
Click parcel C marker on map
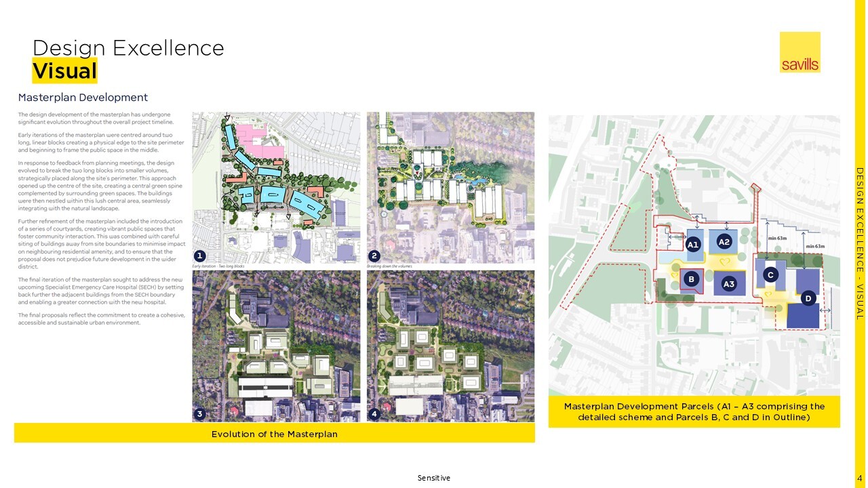click(x=770, y=274)
